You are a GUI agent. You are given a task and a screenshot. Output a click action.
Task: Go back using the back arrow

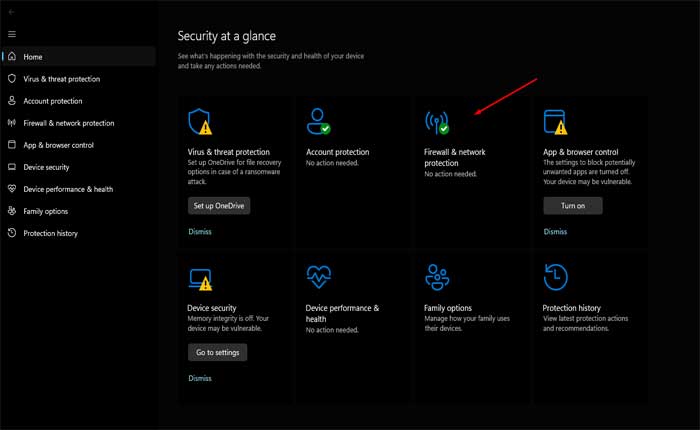point(12,12)
